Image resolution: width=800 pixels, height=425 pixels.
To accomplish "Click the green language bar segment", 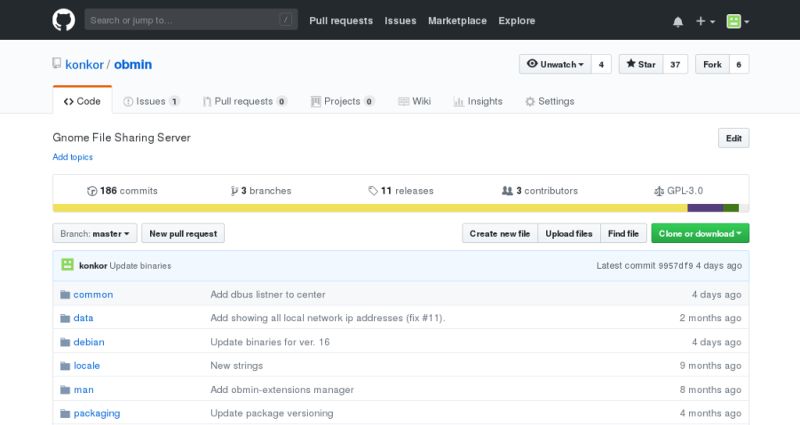I will 731,208.
